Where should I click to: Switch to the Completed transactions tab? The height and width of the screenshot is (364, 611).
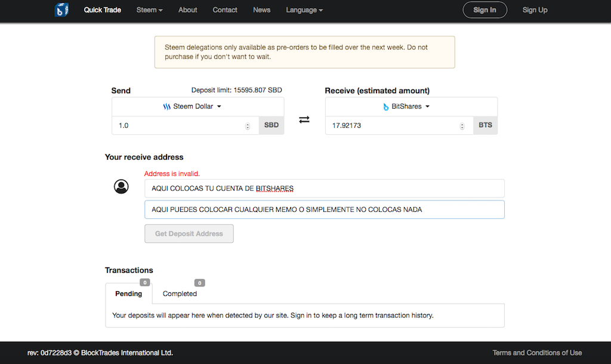tap(180, 294)
